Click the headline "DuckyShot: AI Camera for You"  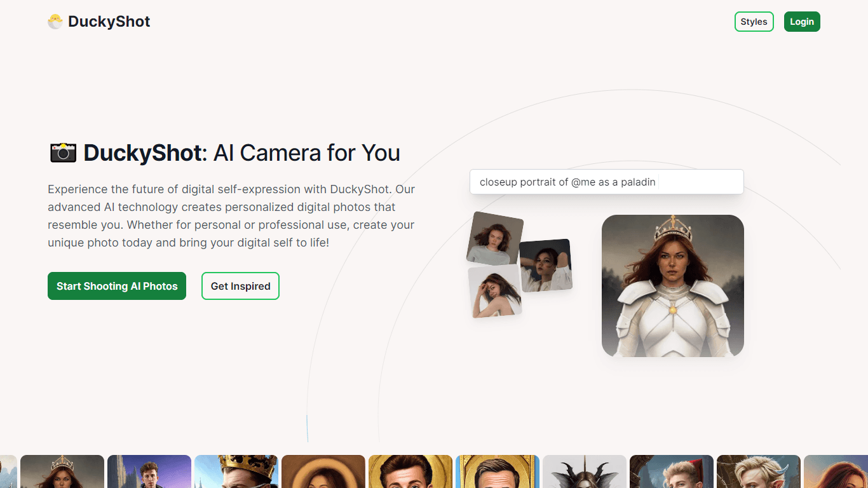point(225,152)
